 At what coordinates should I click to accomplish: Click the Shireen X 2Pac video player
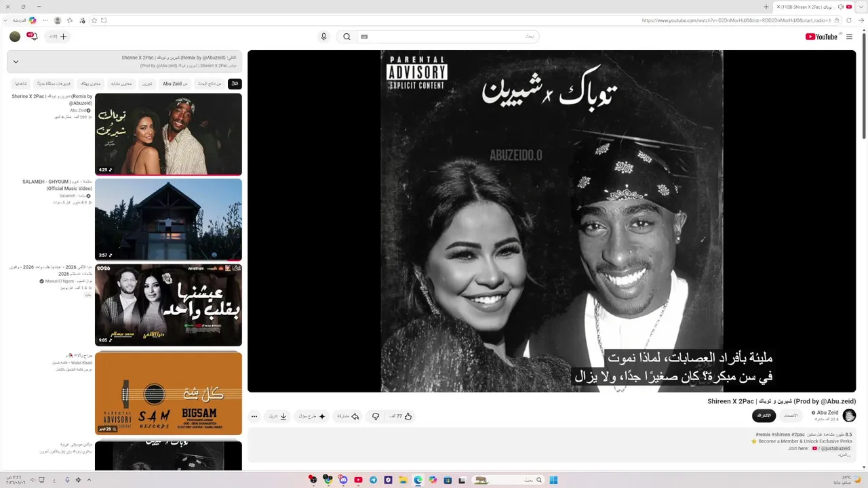(551, 221)
